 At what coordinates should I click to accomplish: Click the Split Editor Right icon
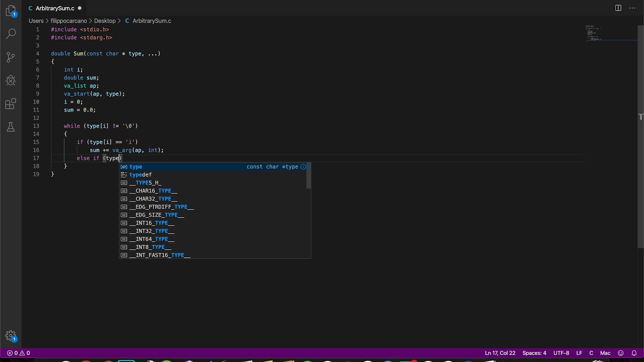(x=618, y=8)
